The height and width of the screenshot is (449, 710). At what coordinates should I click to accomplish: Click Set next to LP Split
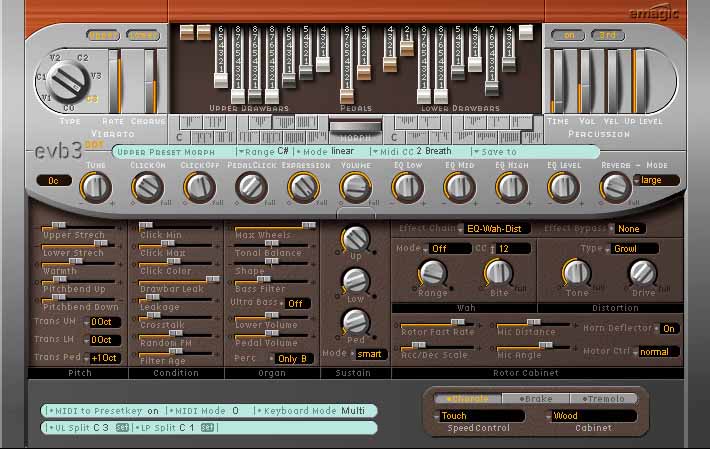click(x=207, y=427)
